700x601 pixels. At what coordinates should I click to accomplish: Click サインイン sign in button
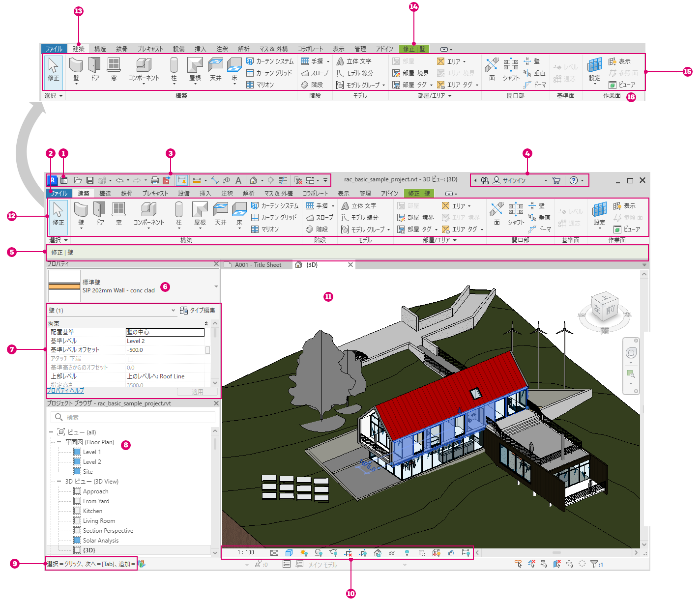[514, 180]
